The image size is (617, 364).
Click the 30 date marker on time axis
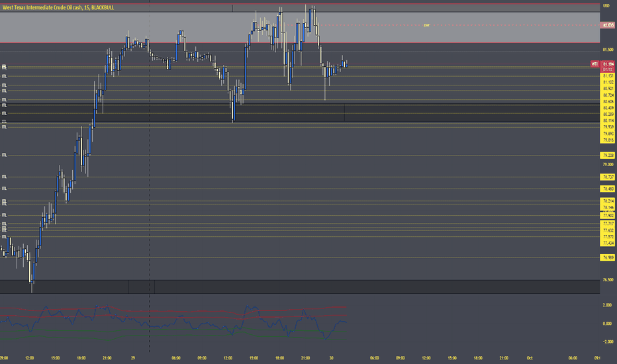point(331,358)
